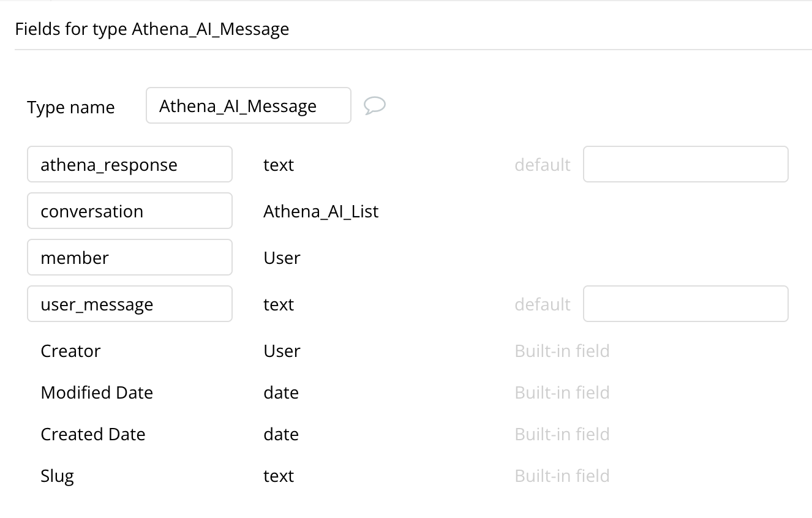
Task: Select the Modified Date built-in field
Action: 97,392
